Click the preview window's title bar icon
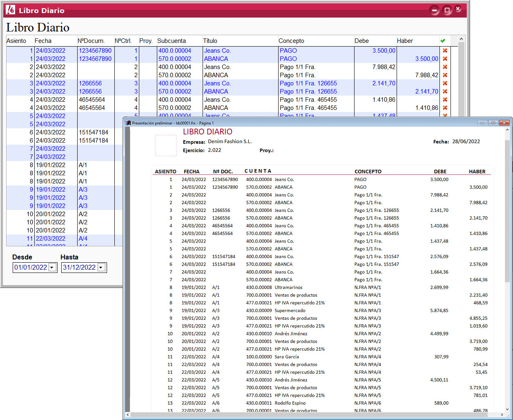This screenshot has height=420, width=513. tap(128, 123)
